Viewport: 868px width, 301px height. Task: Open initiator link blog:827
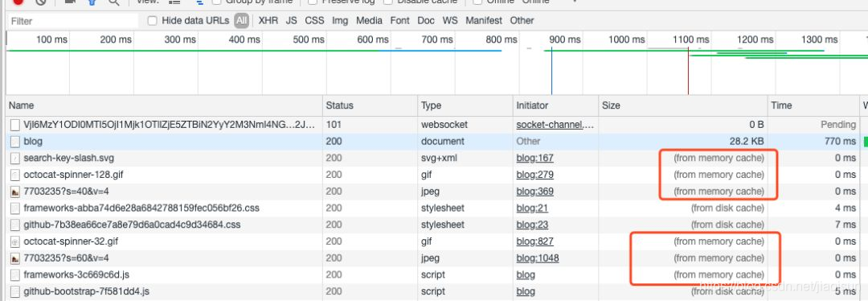point(534,241)
